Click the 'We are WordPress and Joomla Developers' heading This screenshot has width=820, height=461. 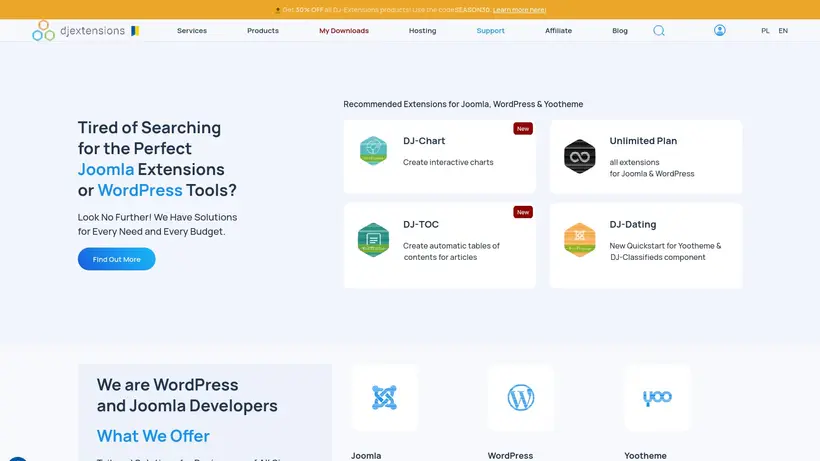tap(187, 395)
